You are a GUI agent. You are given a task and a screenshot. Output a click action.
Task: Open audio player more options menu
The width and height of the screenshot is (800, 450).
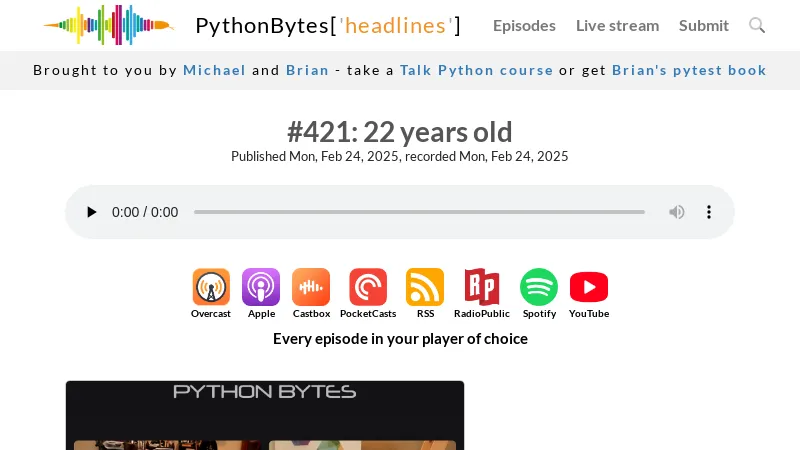click(709, 212)
